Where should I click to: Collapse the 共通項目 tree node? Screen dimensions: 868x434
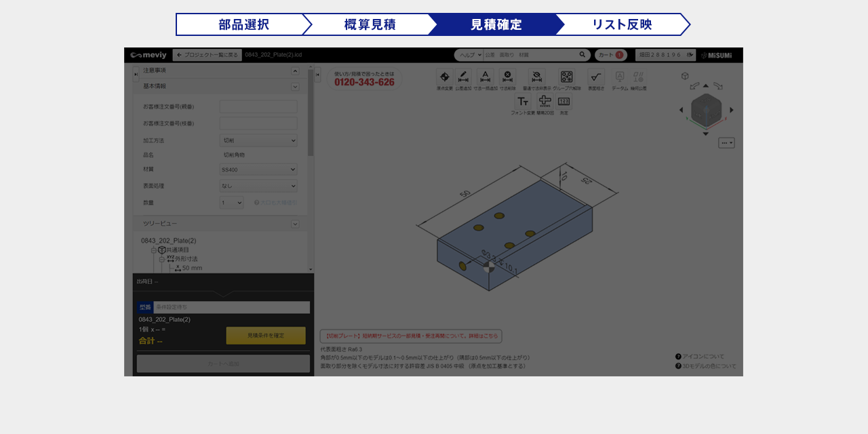154,250
